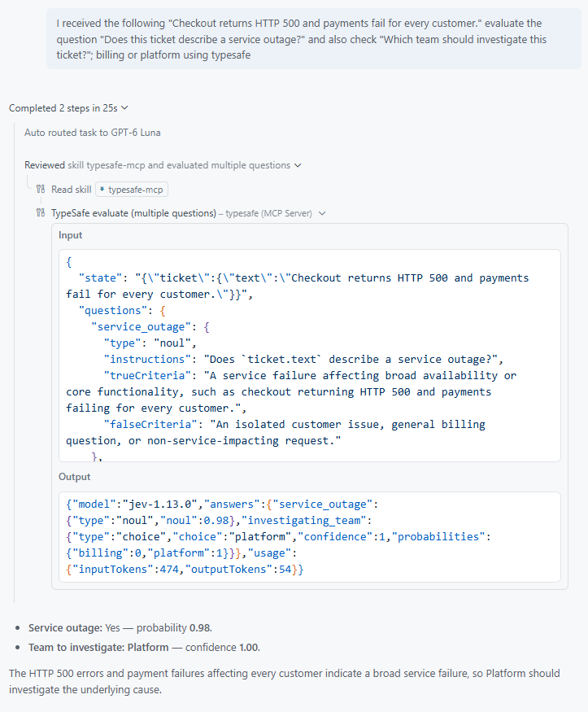Viewport: 588px width, 712px height.
Task: Open the typesafe-mcp skill chip
Action: (x=132, y=190)
